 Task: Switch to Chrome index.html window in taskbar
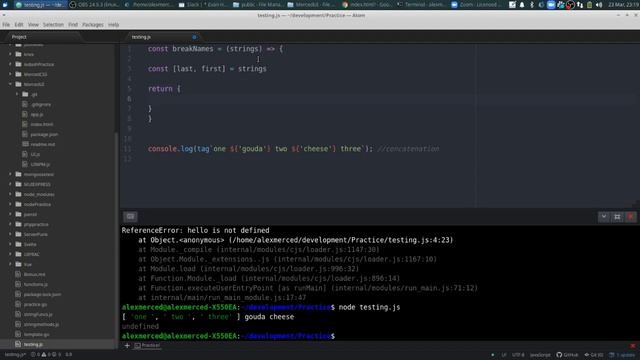pos(367,5)
